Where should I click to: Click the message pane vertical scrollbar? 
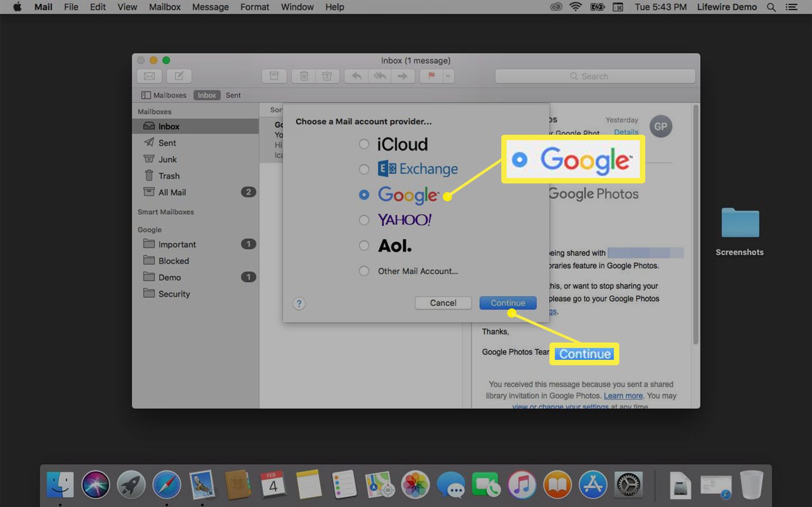(x=696, y=225)
